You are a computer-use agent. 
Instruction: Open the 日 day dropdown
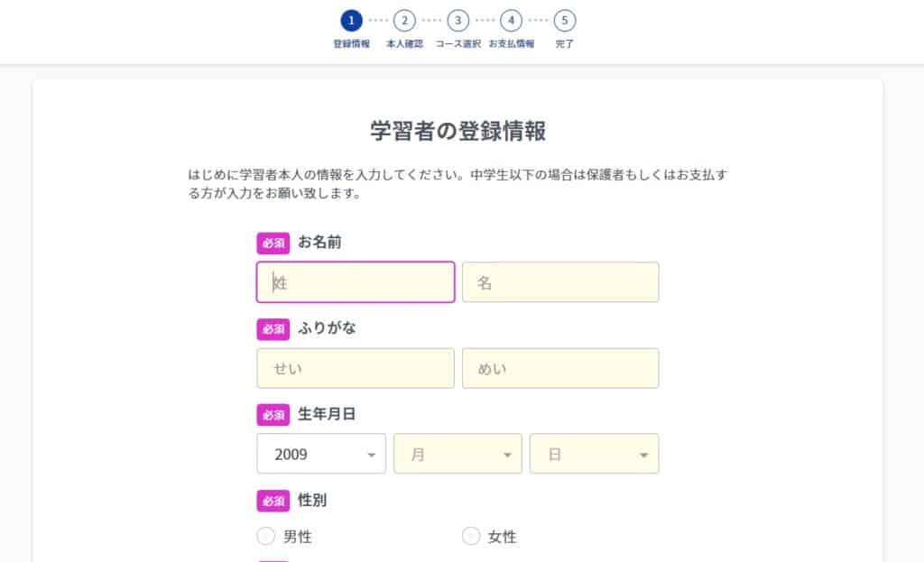[x=594, y=454]
